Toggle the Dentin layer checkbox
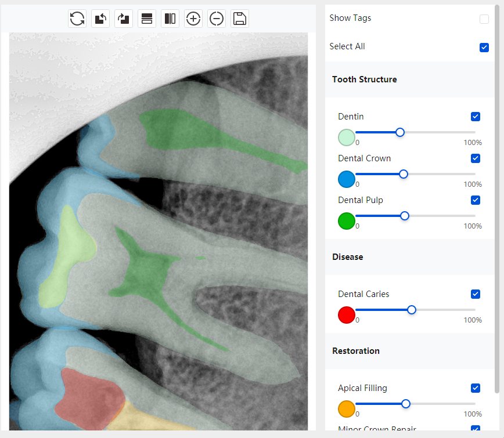The image size is (504, 438). (x=476, y=117)
